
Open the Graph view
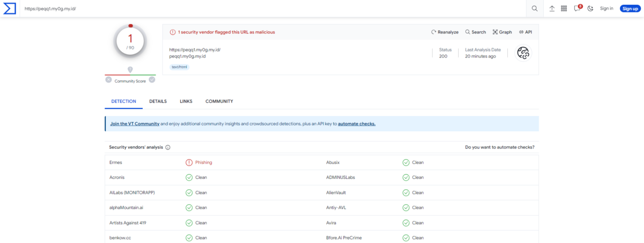(x=502, y=32)
